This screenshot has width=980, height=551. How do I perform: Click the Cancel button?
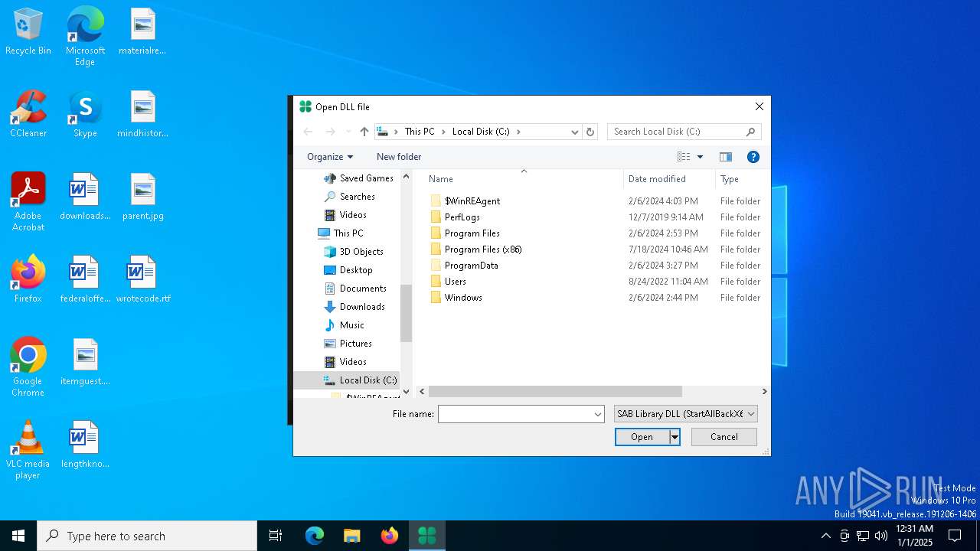click(724, 437)
